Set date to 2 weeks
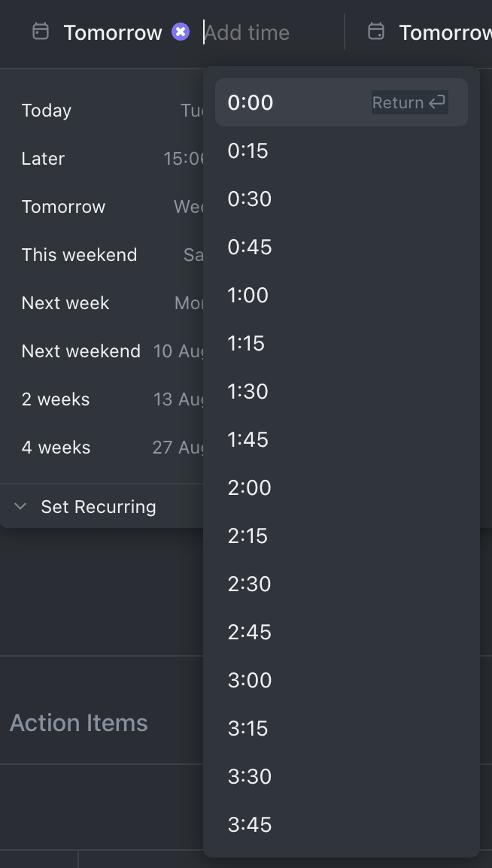 [x=56, y=399]
